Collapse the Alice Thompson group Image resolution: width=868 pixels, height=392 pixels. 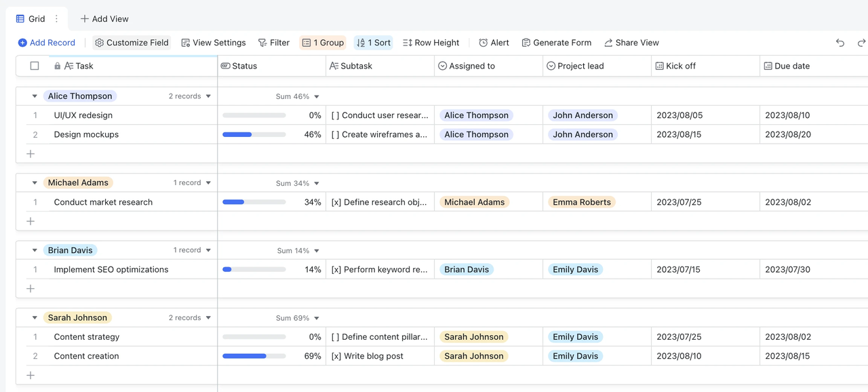click(35, 96)
